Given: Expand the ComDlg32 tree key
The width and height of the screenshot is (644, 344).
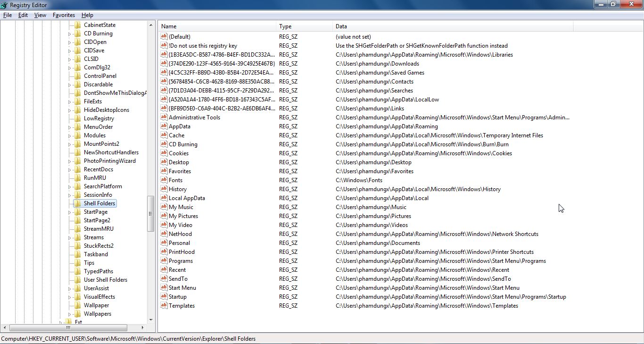Looking at the screenshot, I should tap(70, 68).
